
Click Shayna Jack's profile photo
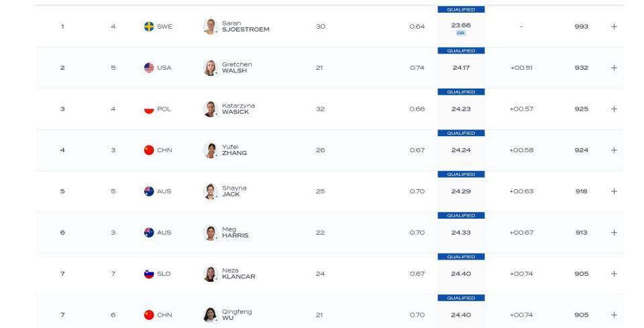[x=210, y=191]
